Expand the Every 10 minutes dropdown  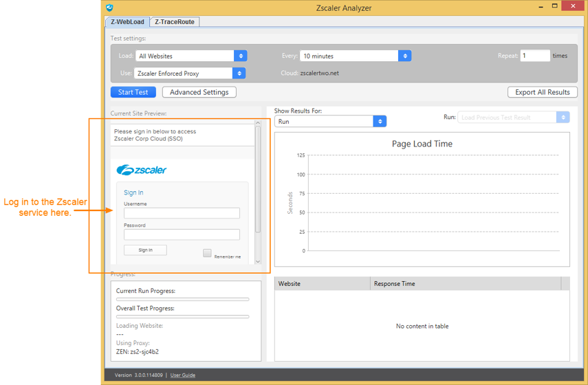[356, 56]
